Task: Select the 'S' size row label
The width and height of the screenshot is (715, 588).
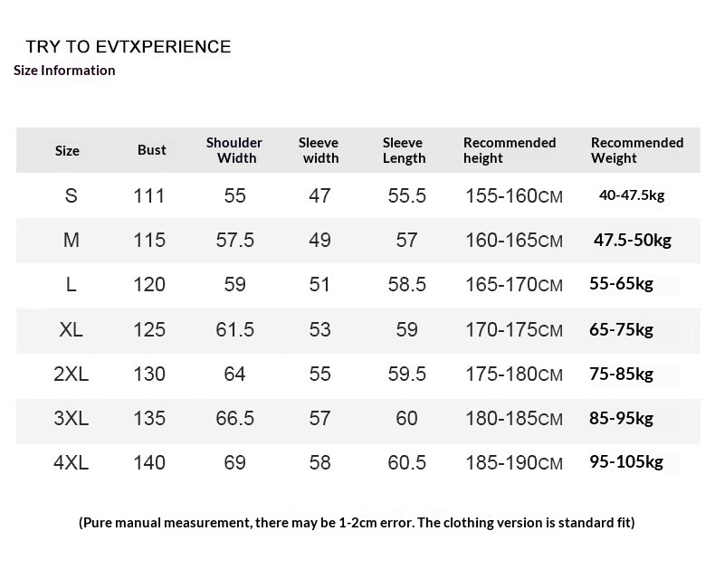Action: (x=71, y=195)
